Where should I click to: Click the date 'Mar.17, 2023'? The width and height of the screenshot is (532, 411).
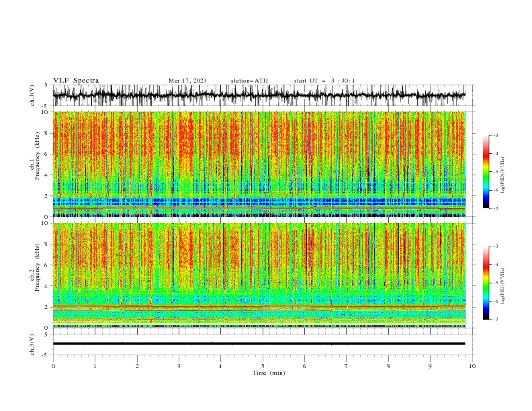(187, 81)
